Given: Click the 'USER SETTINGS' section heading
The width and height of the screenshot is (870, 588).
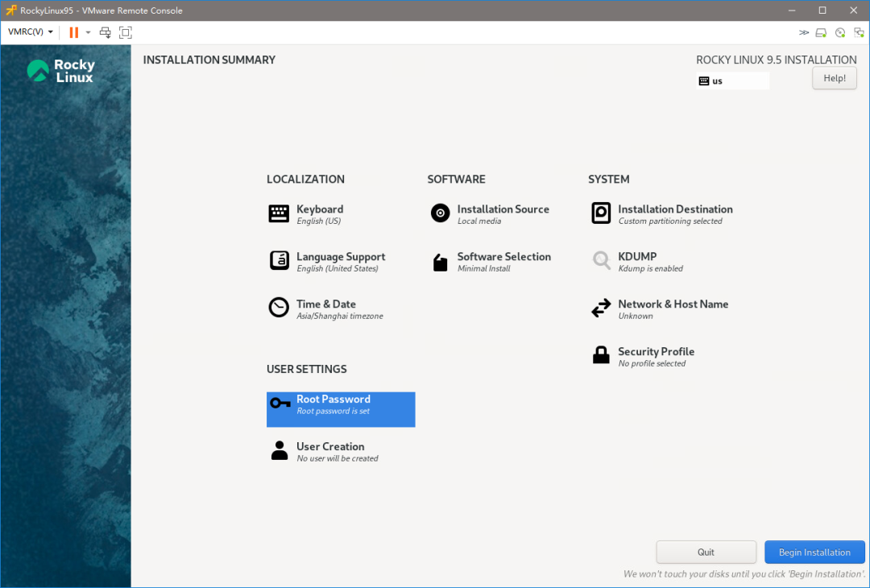Looking at the screenshot, I should point(306,370).
